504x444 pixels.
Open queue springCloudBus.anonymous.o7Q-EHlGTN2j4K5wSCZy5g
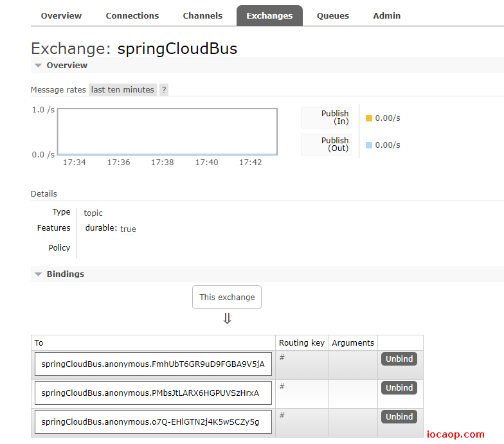click(153, 422)
